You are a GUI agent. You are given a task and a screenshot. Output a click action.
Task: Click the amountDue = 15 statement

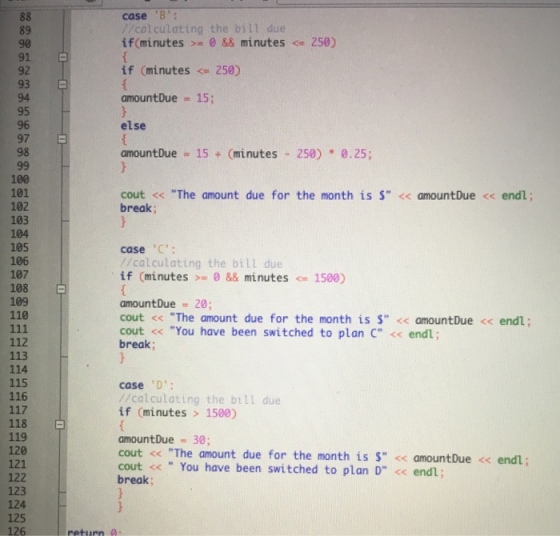168,98
